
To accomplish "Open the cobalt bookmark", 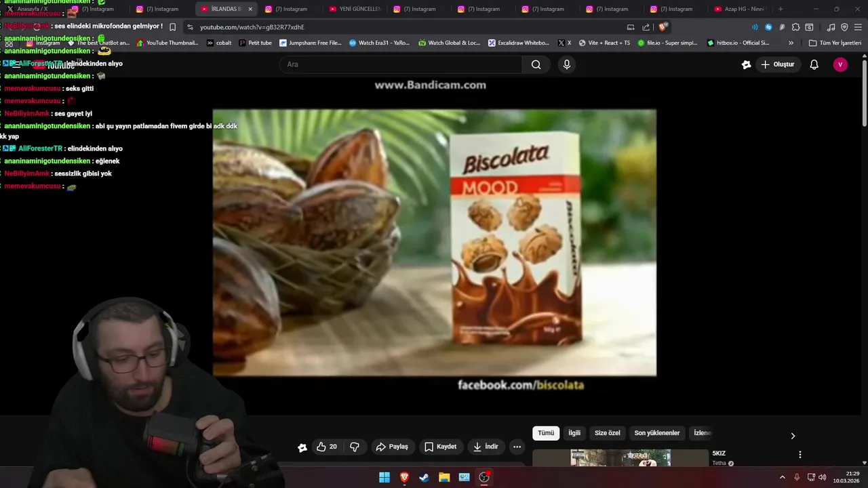I will [x=218, y=43].
